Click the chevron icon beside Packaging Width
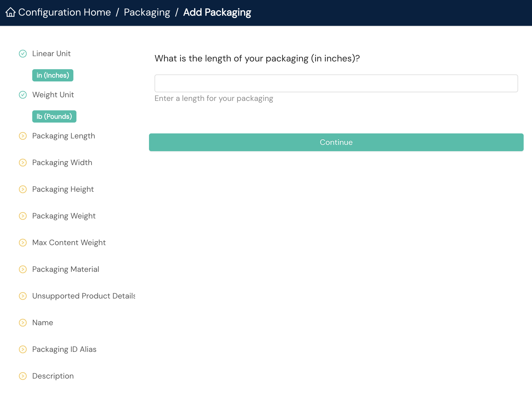532x393 pixels. 23,163
